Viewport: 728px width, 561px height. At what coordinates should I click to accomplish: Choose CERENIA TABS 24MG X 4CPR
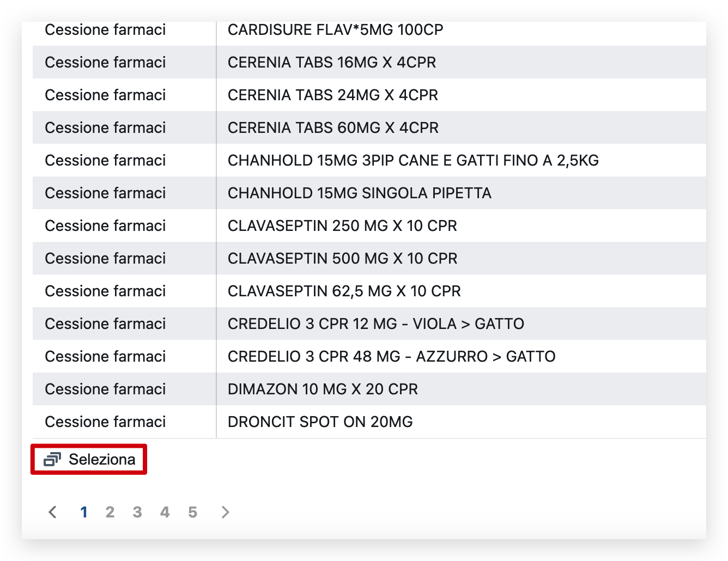pos(332,95)
